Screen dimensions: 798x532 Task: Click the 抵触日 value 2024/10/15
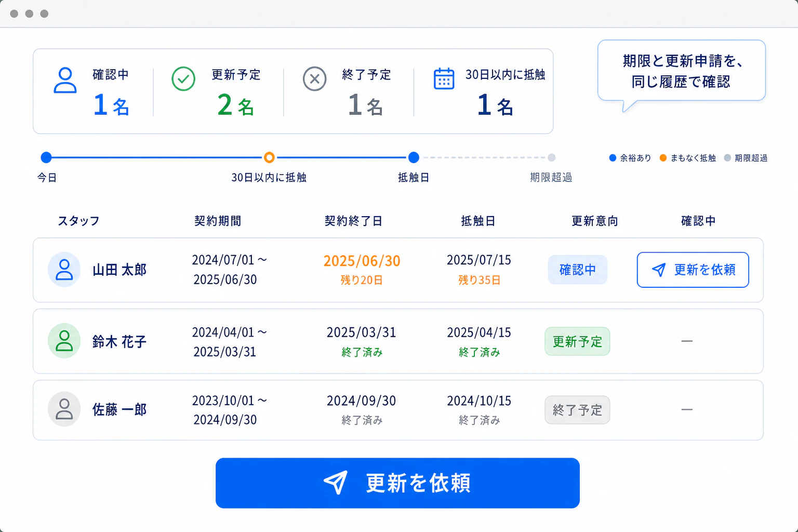[x=479, y=401]
